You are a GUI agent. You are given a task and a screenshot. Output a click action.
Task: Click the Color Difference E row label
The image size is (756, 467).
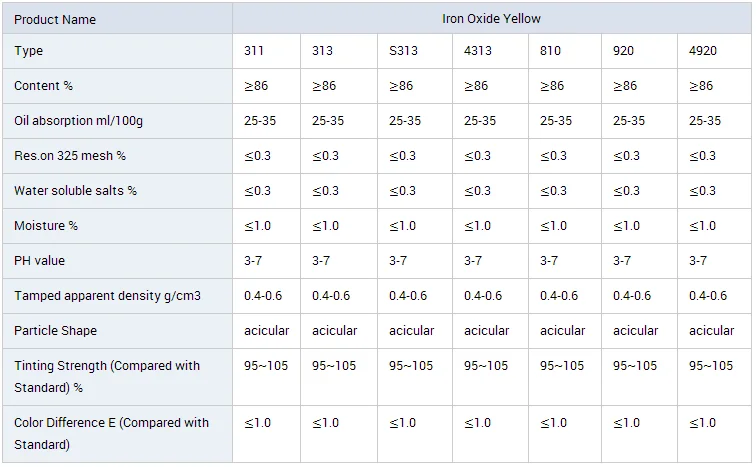(x=111, y=433)
